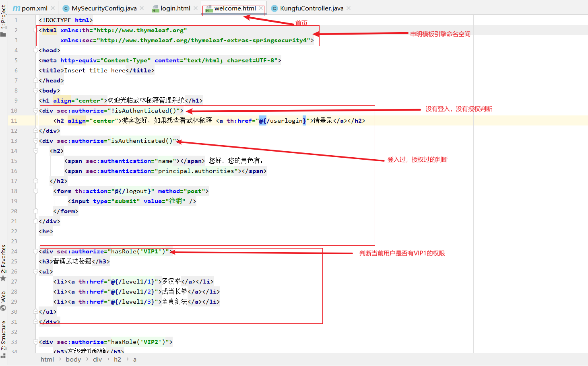Close the welcome.html tab
This screenshot has height=366, width=588.
[x=261, y=8]
